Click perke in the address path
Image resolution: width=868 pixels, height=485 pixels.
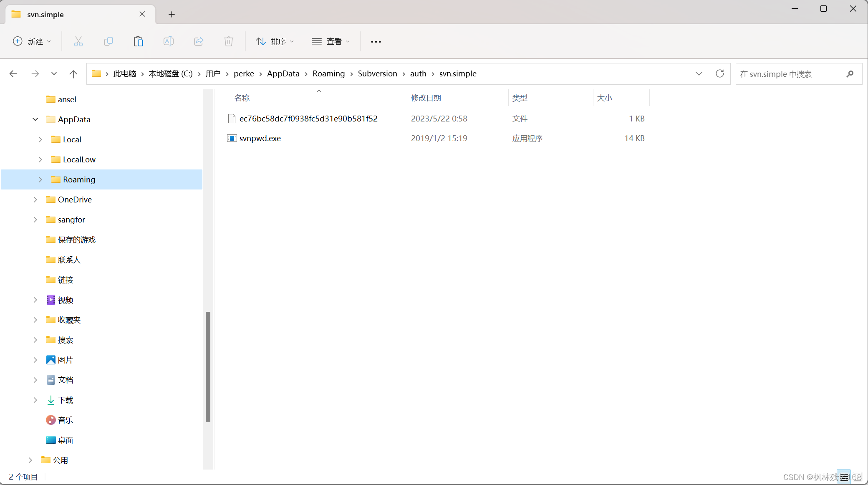[x=244, y=73]
